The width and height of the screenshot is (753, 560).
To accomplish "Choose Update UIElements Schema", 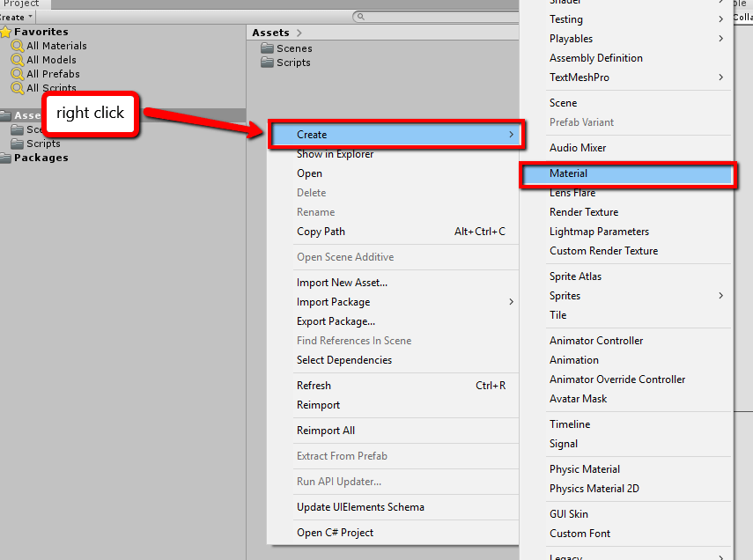I will (x=360, y=507).
